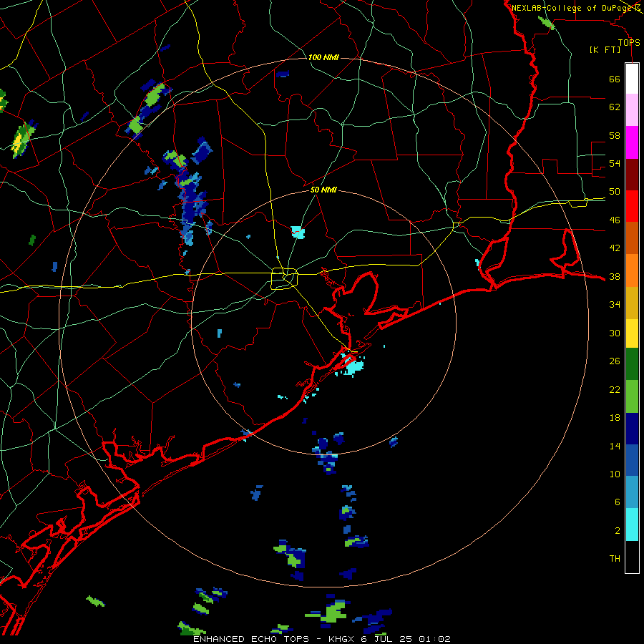This screenshot has height=644, width=644.
Task: Pick the navy swatch between 18 and 14
Action: [632, 429]
